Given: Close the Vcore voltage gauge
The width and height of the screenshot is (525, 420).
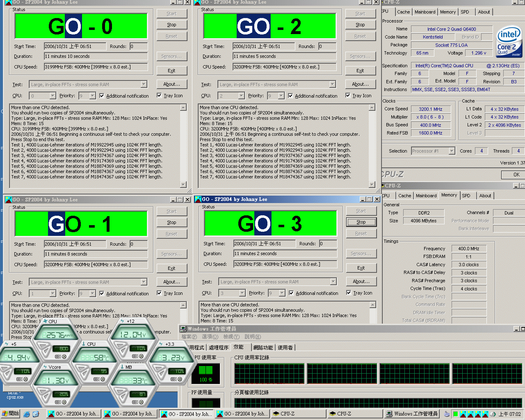Looking at the screenshot, I should (x=64, y=402).
